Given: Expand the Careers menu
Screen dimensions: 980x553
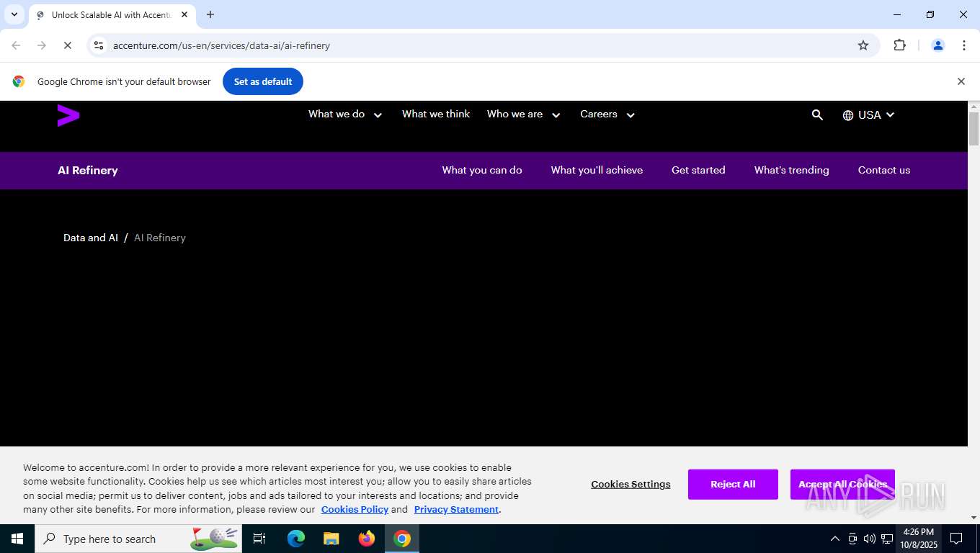Looking at the screenshot, I should coord(607,114).
